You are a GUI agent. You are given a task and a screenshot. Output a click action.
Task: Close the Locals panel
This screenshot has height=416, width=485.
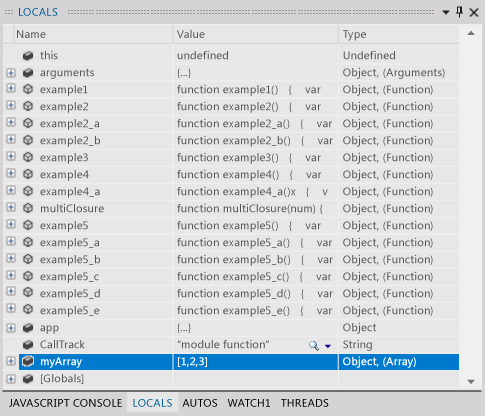[474, 13]
